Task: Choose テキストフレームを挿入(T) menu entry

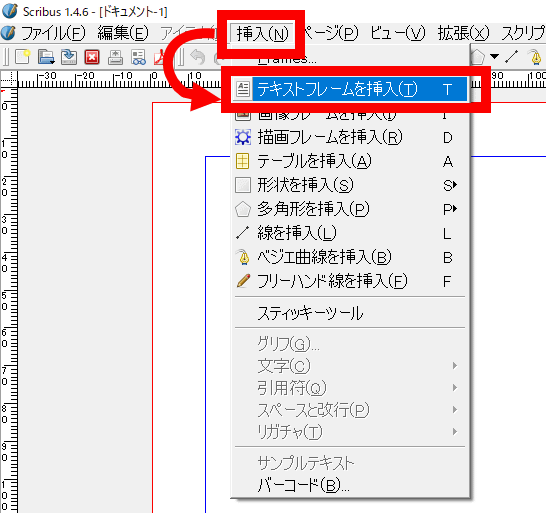Action: pyautogui.click(x=350, y=89)
